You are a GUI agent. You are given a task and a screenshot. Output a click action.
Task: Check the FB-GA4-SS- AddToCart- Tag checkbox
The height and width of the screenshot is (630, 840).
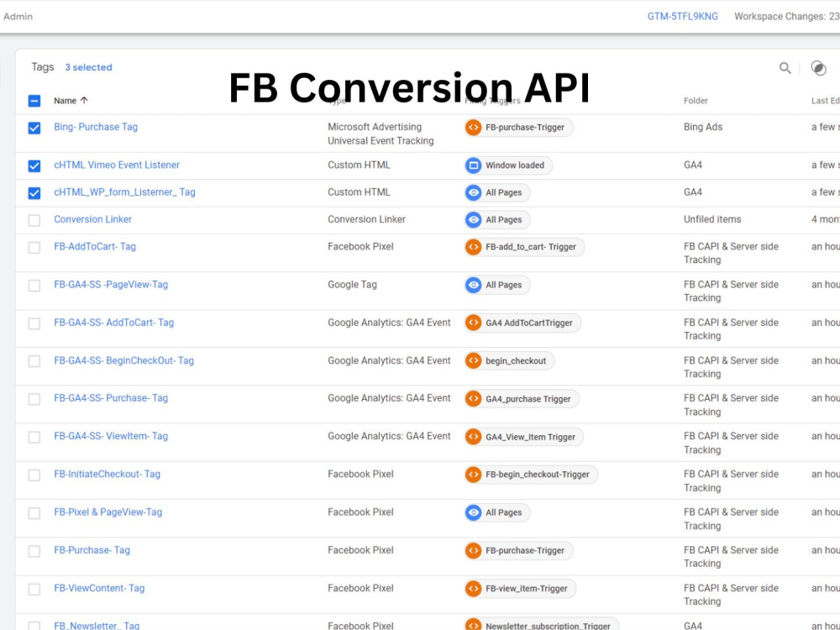point(34,323)
